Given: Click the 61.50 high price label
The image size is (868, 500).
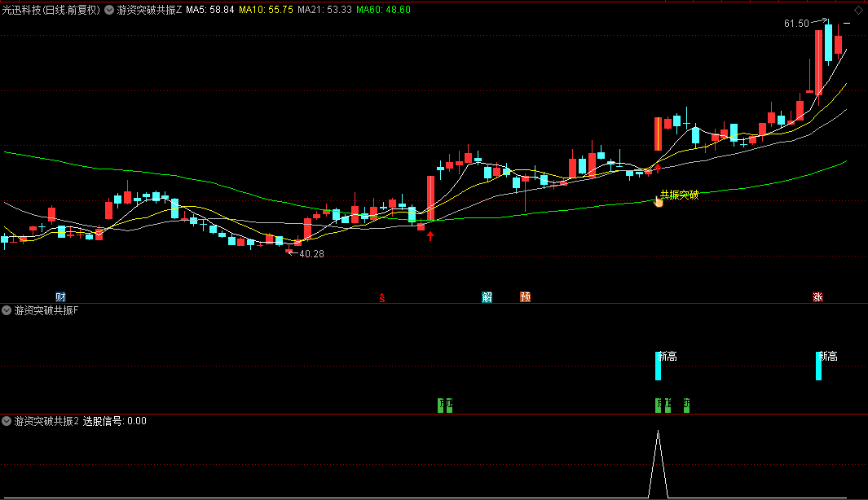Looking at the screenshot, I should (x=796, y=24).
